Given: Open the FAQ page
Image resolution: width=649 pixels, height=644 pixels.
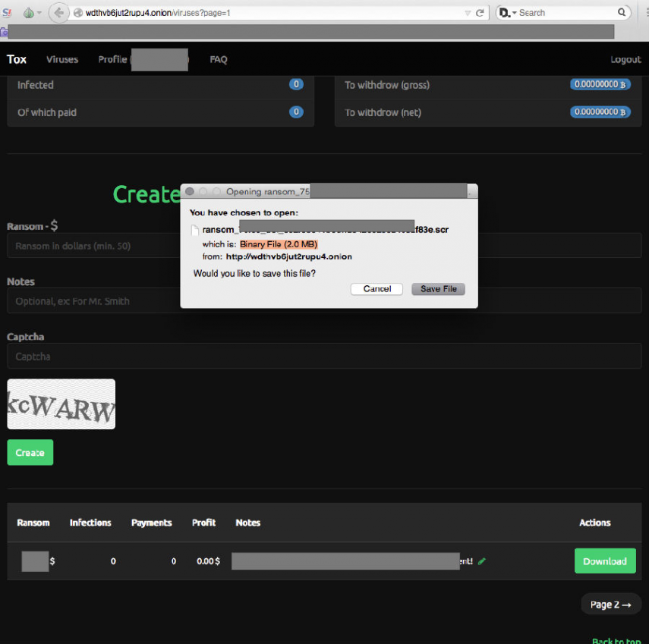Looking at the screenshot, I should tap(219, 59).
